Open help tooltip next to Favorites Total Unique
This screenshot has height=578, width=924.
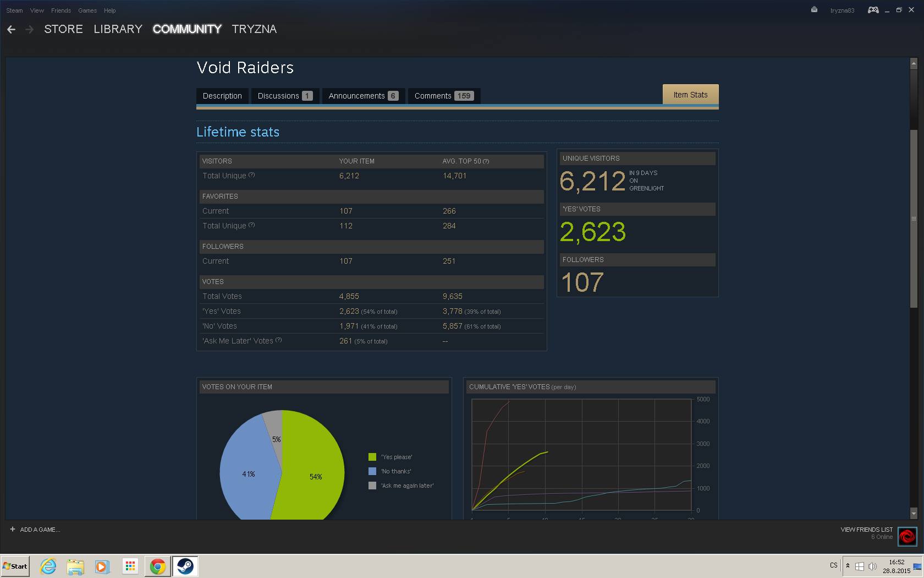click(252, 225)
